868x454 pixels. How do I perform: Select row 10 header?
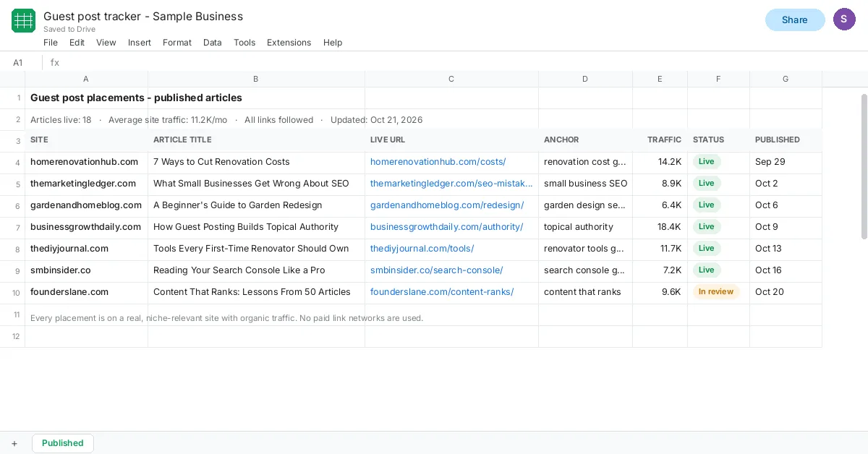(12, 293)
